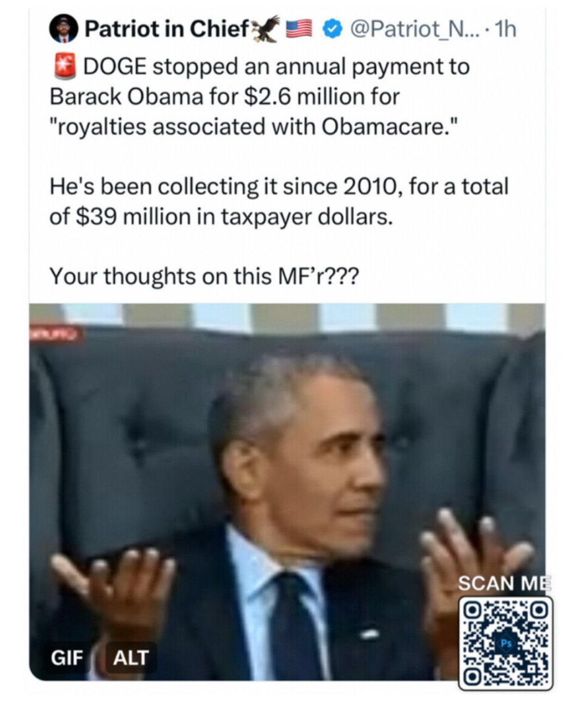Screen dimensions: 588x712
Task: Open the shrugging GIF media
Action: [x=287, y=492]
